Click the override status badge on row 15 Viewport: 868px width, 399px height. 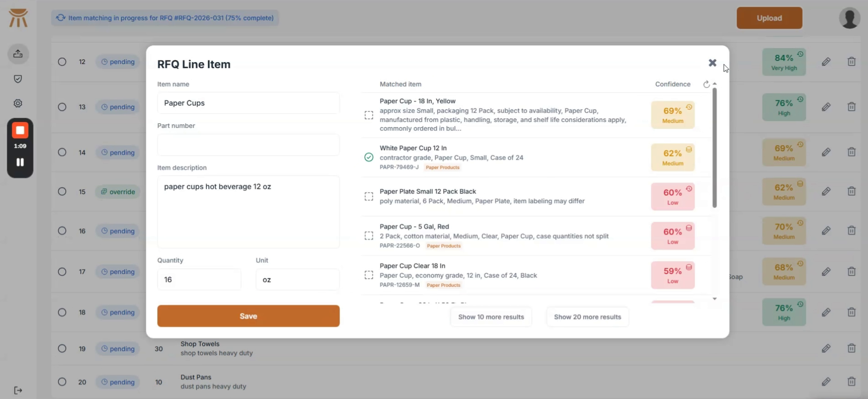(118, 192)
